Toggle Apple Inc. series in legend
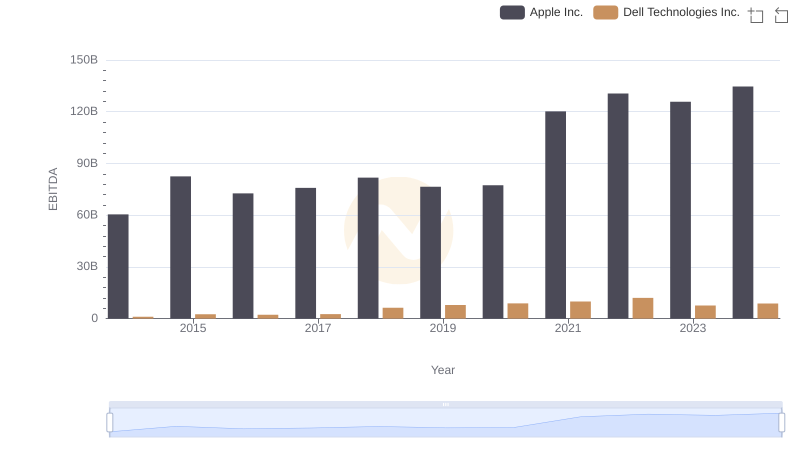800x461 pixels. 541,12
